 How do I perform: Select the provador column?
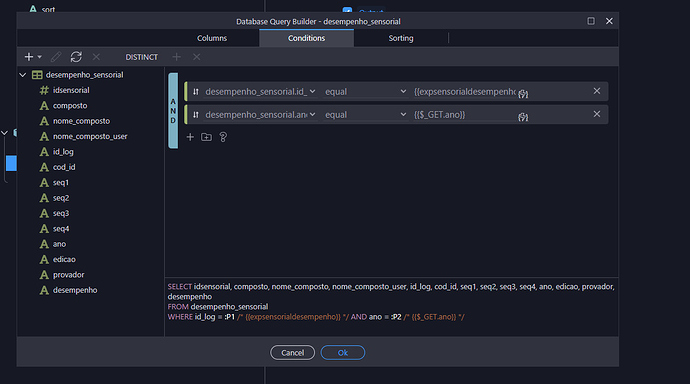(69, 275)
